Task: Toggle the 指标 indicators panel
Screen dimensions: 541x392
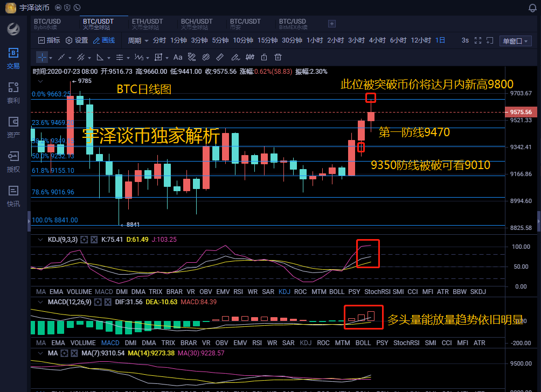Action: [48, 40]
